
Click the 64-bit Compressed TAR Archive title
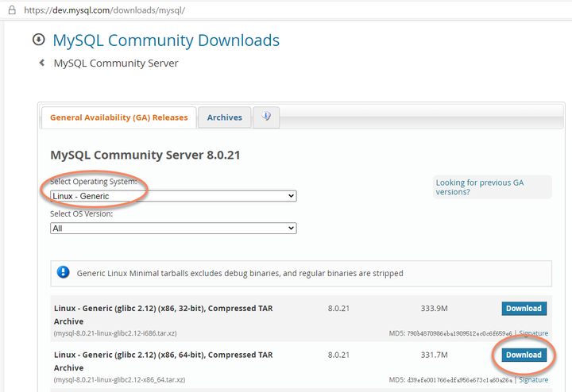(163, 361)
